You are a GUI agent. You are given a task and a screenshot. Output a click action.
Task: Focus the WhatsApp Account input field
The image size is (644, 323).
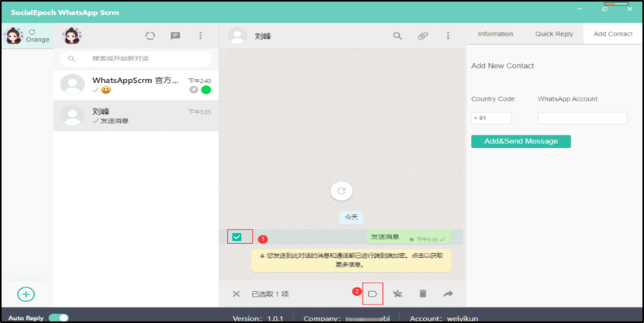(x=583, y=119)
